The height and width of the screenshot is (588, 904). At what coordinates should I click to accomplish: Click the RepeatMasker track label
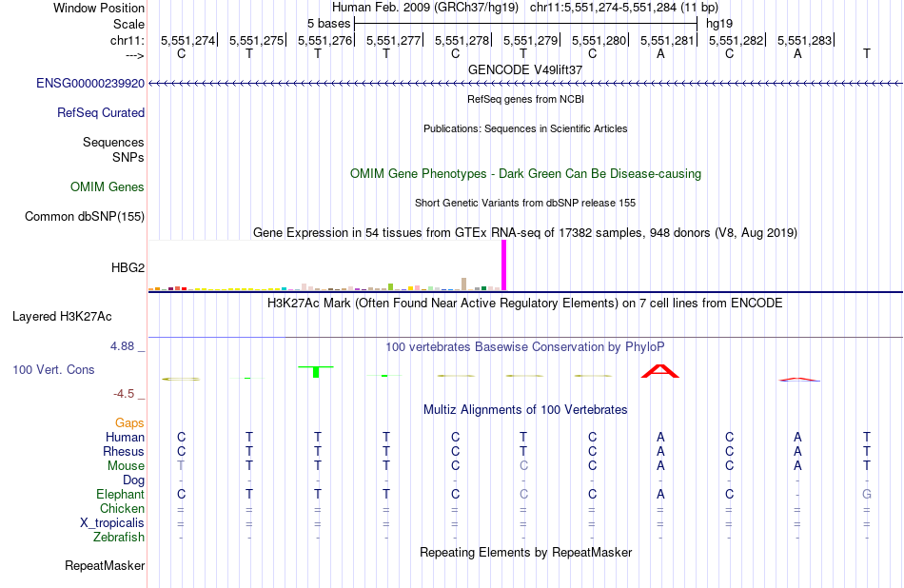click(105, 565)
